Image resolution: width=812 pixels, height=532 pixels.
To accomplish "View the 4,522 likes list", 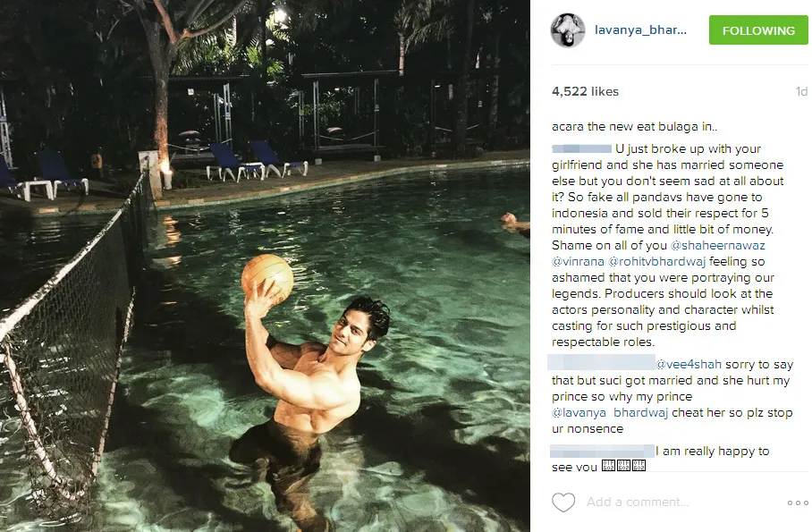I will 585,92.
